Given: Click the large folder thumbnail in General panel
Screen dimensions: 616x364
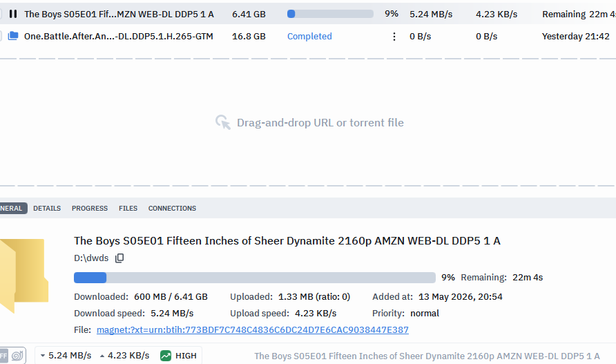Looking at the screenshot, I should (24, 275).
